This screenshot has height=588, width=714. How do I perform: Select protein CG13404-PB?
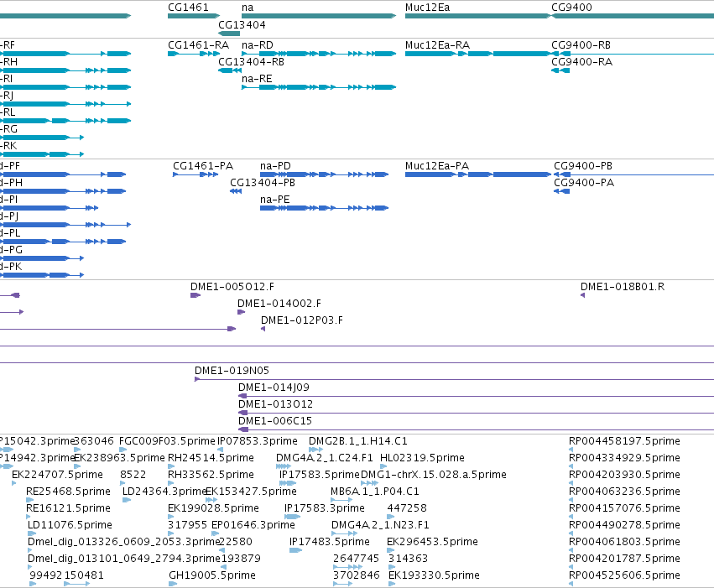pyautogui.click(x=263, y=183)
